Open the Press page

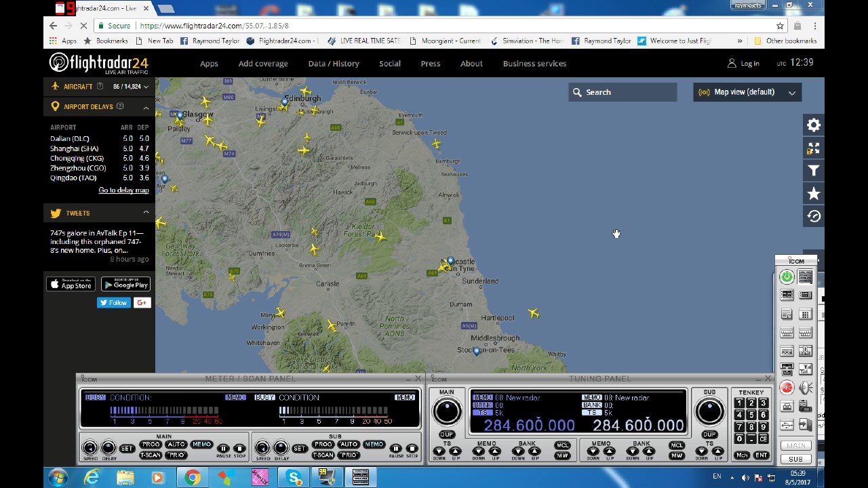point(431,64)
